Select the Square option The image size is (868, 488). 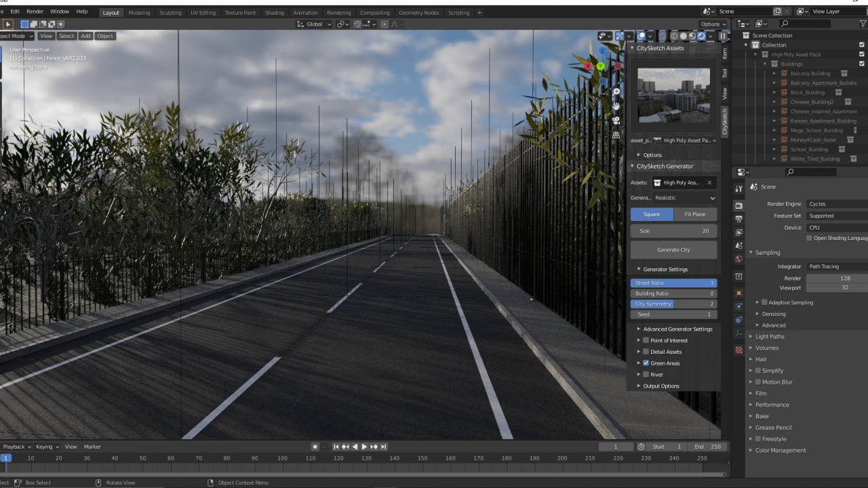(x=652, y=214)
